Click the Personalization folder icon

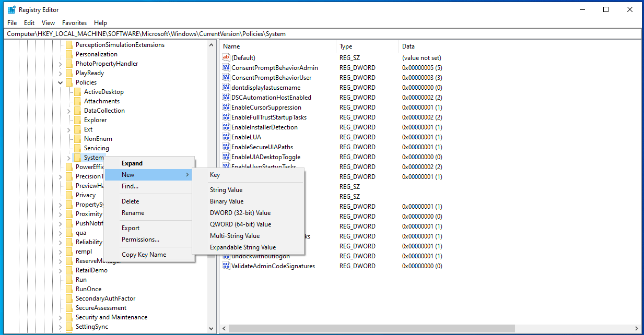[x=69, y=54]
